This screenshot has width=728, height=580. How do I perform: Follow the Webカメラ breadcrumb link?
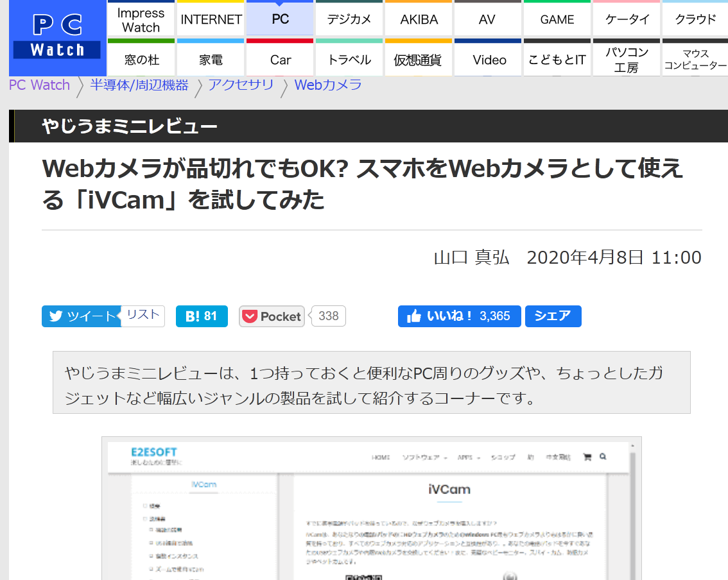coord(328,85)
